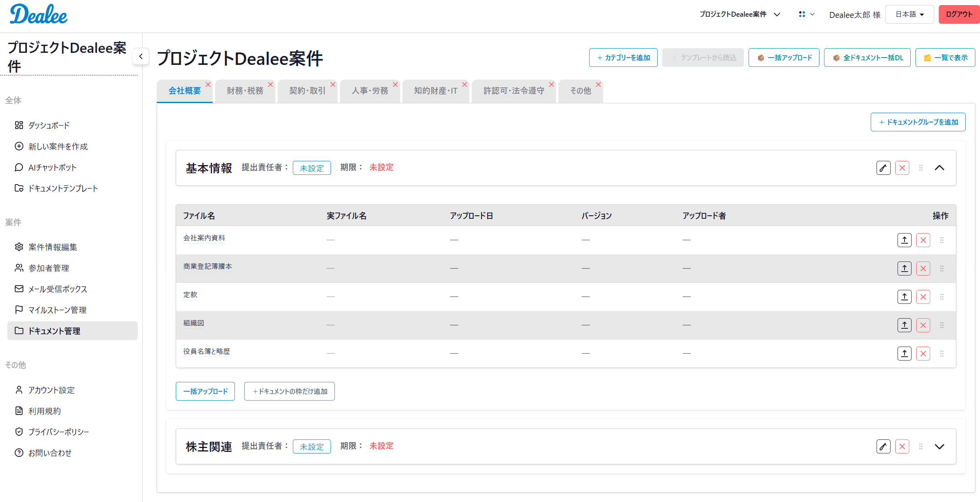980x502 pixels.
Task: Click the red ログアウト button
Action: coord(959,14)
